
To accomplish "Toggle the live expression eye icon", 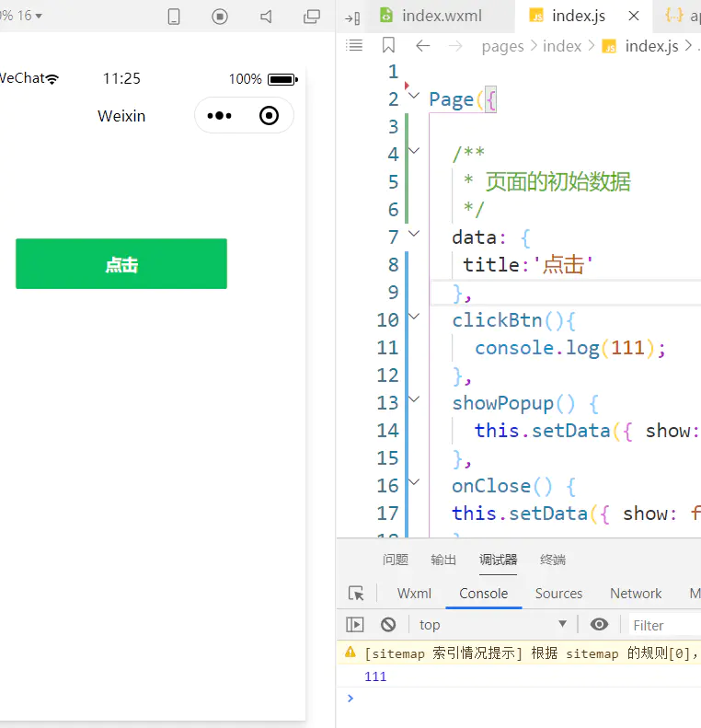I will pyautogui.click(x=599, y=625).
